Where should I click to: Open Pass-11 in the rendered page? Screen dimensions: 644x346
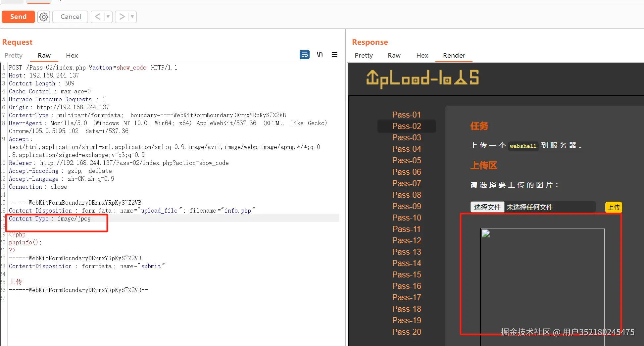(x=407, y=229)
